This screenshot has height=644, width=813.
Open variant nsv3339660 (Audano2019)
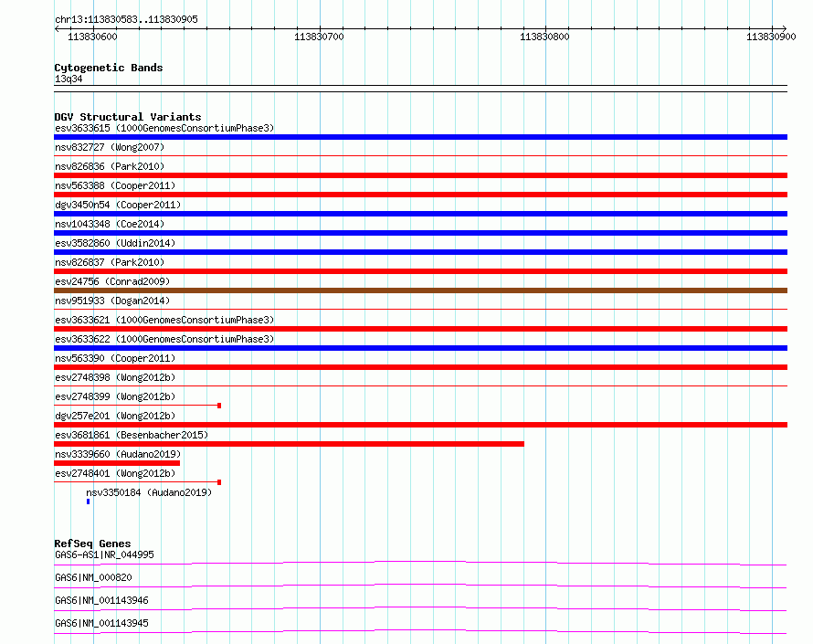point(118,454)
